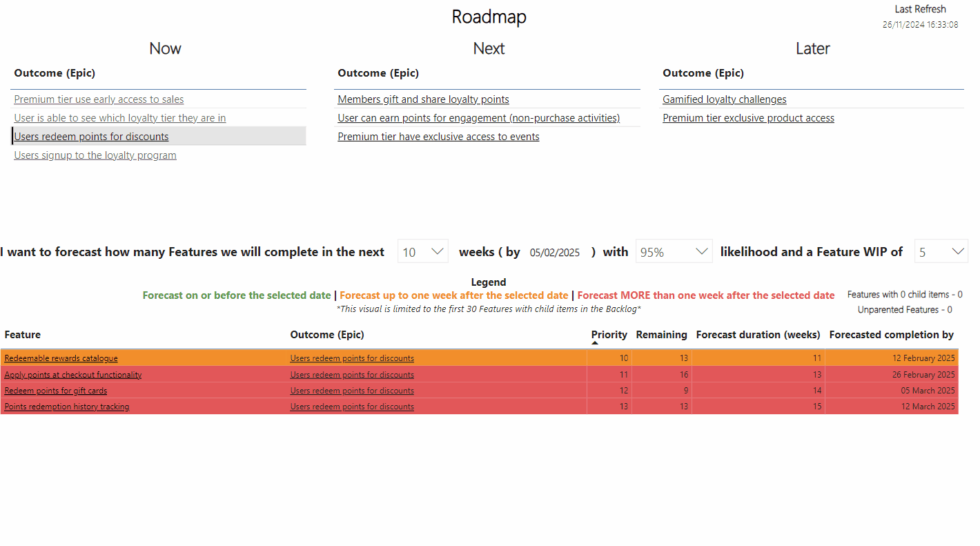Select the "Users signup to the loyalty program" epic
This screenshot has height=546, width=980.
pos(95,155)
